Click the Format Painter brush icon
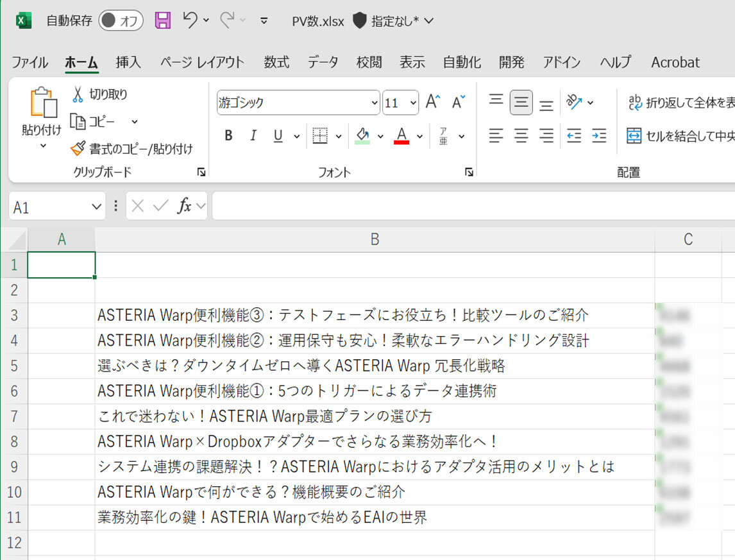Viewport: 735px width, 560px height. (78, 149)
